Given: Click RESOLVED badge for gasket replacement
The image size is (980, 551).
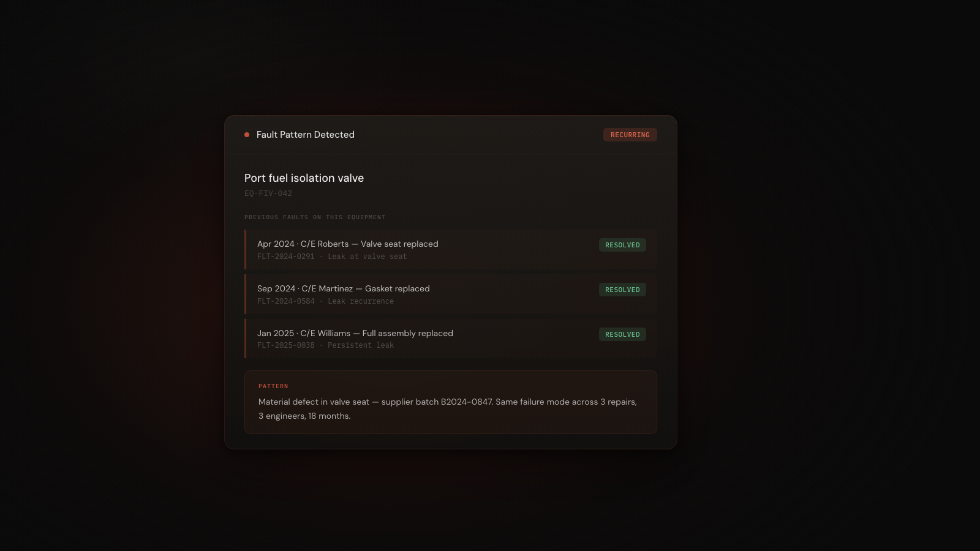Looking at the screenshot, I should click(622, 290).
